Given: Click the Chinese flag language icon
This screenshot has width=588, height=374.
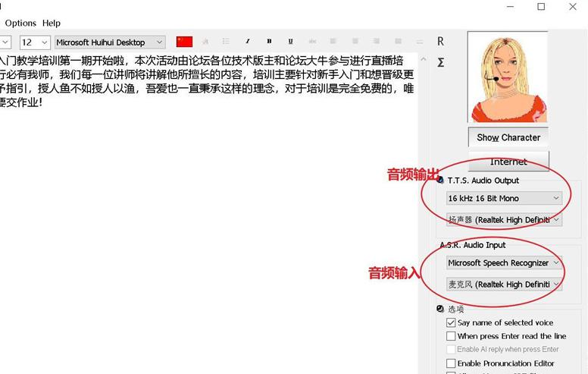Looking at the screenshot, I should click(x=184, y=42).
